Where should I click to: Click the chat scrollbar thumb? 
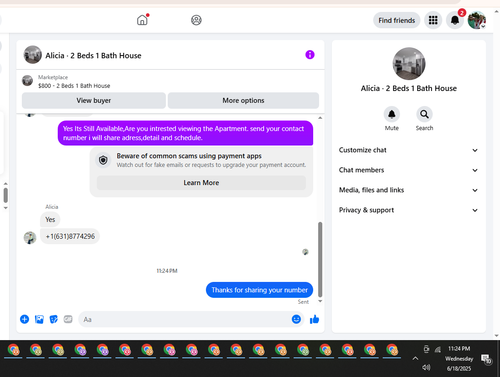[x=320, y=259]
